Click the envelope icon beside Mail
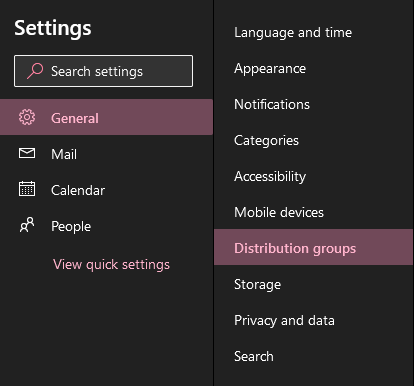 tap(27, 153)
